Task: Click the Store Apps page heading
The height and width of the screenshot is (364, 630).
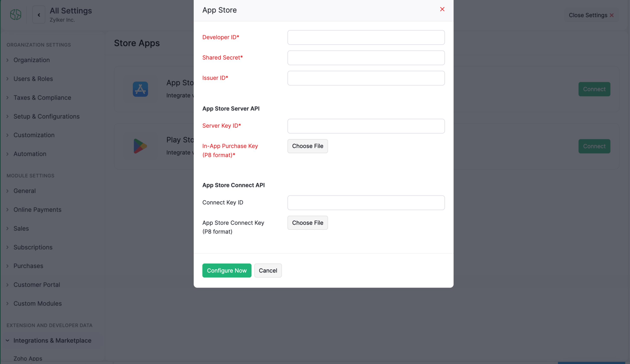Action: (x=137, y=43)
